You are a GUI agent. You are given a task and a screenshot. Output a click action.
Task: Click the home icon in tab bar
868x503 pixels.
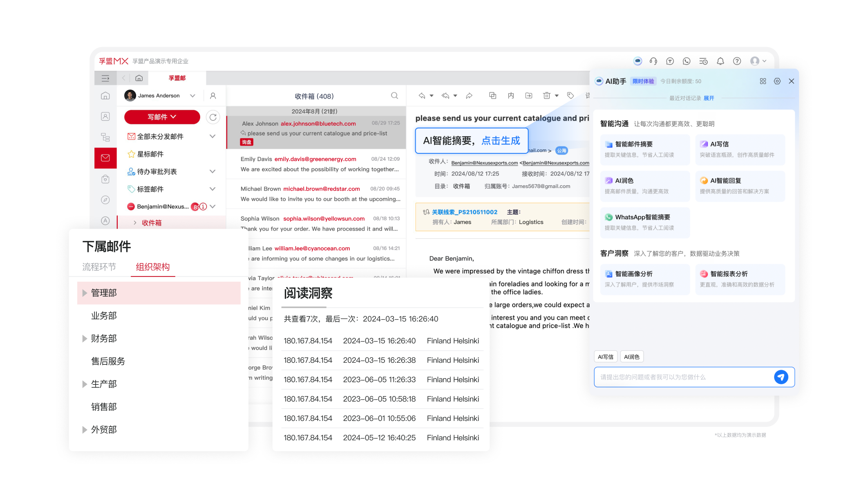click(x=139, y=78)
